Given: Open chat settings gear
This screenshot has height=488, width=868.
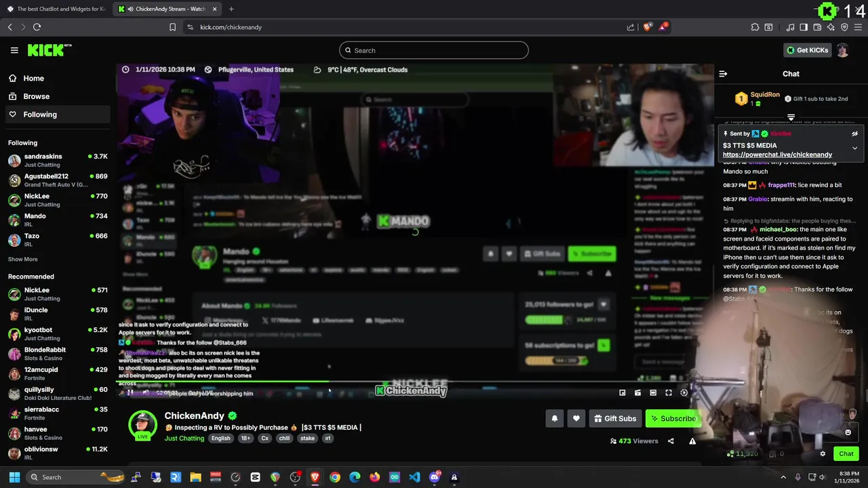Looking at the screenshot, I should point(823,454).
